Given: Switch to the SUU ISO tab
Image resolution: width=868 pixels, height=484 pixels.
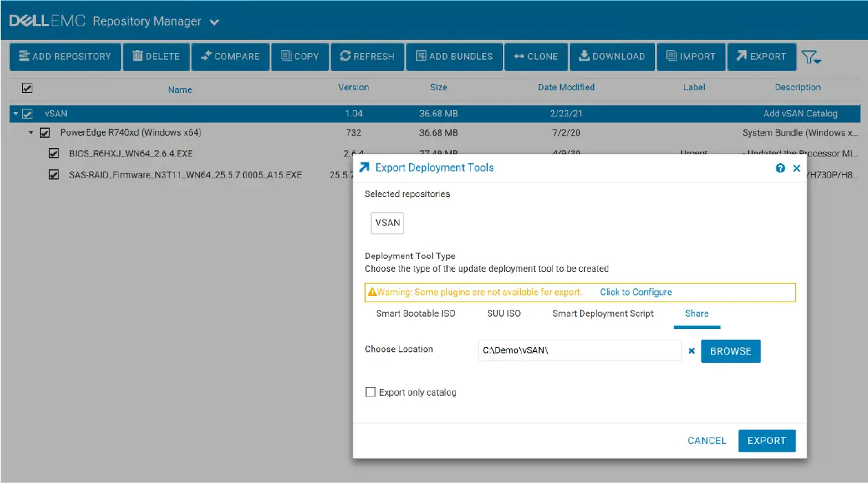Looking at the screenshot, I should (x=504, y=313).
